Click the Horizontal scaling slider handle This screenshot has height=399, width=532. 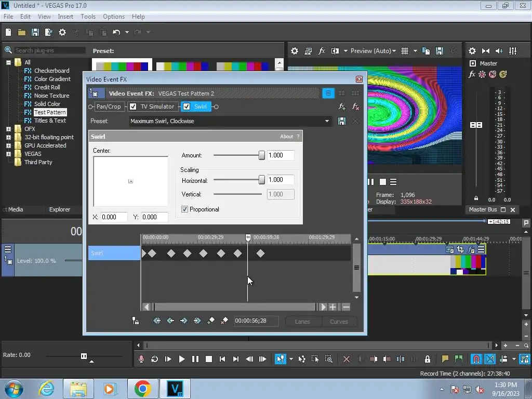click(262, 180)
